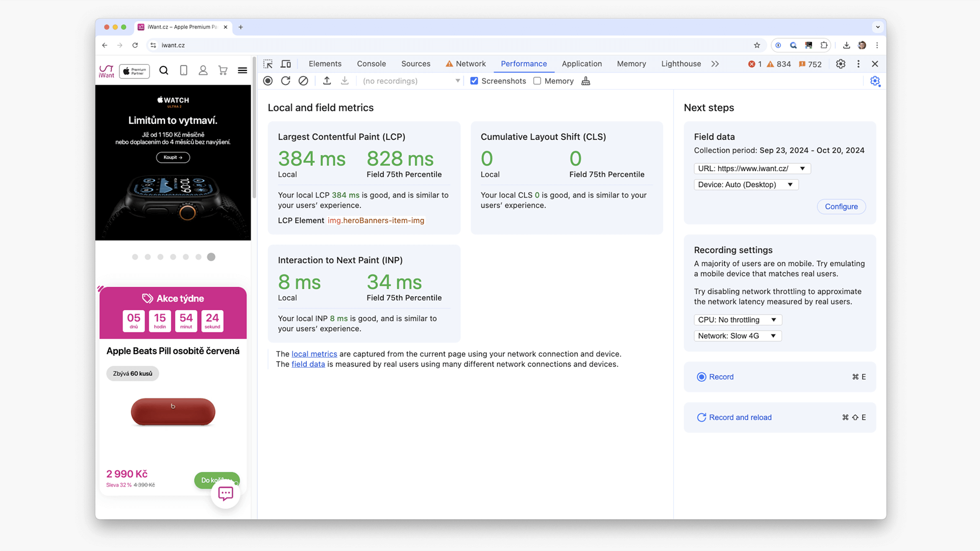
Task: Click the Configure button for field data
Action: pos(841,207)
